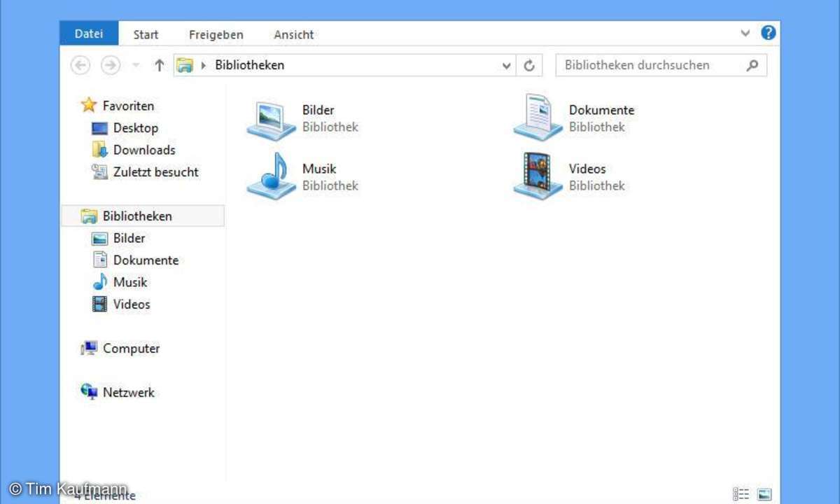840x504 pixels.
Task: Select the large Musik library icon
Action: (272, 176)
